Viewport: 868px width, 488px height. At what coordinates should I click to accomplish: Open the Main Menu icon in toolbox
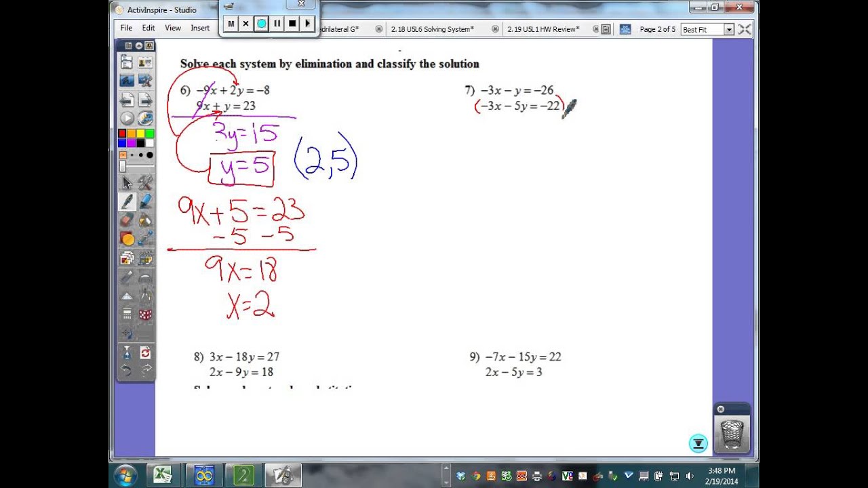click(127, 62)
